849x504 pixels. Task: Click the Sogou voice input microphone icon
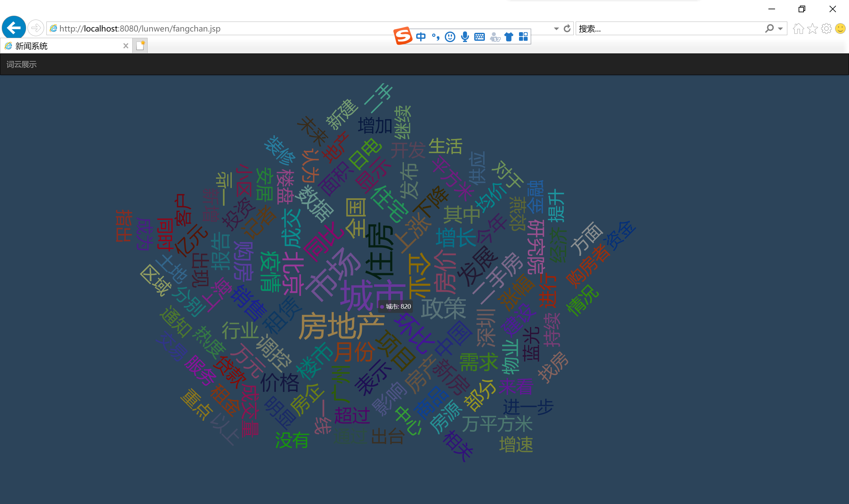[465, 37]
